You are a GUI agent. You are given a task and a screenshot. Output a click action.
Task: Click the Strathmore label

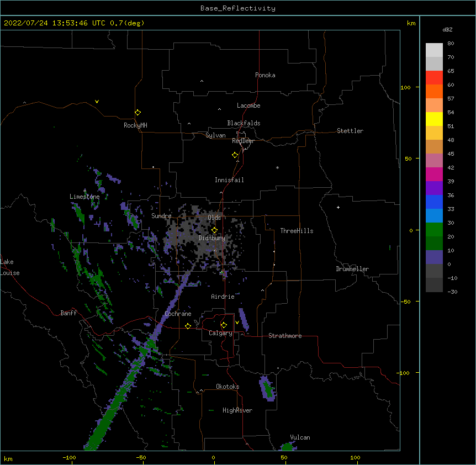(285, 336)
